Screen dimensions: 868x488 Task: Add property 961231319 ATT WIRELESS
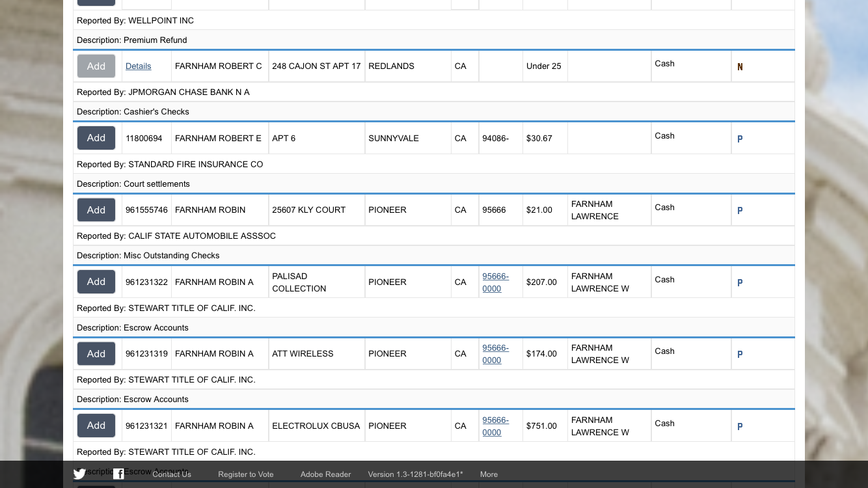coord(96,354)
